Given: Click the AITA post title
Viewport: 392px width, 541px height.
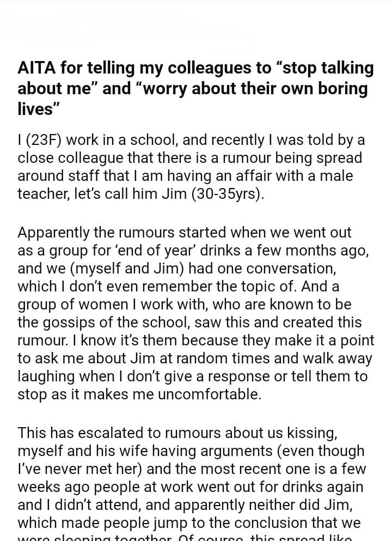Looking at the screenshot, I should click(195, 88).
